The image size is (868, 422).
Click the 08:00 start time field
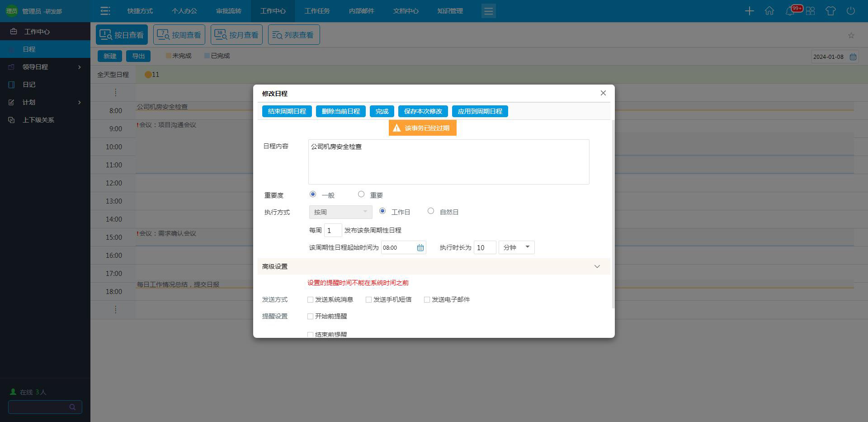pos(399,247)
